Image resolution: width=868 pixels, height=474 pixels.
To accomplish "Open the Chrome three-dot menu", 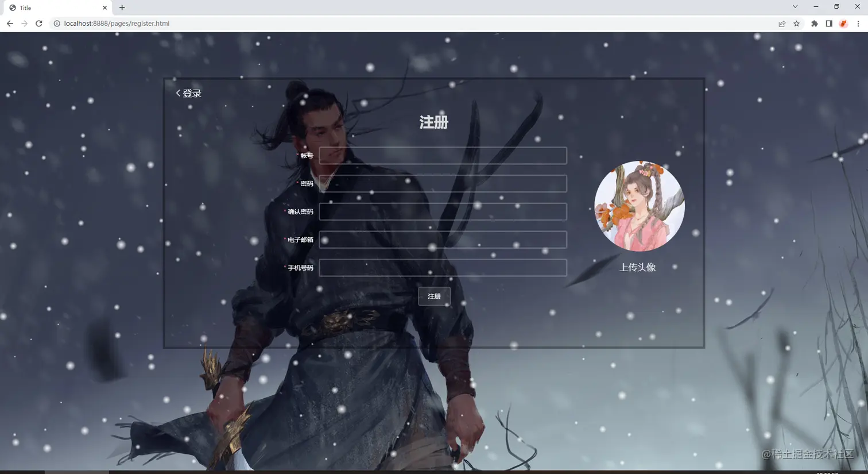I will (858, 24).
